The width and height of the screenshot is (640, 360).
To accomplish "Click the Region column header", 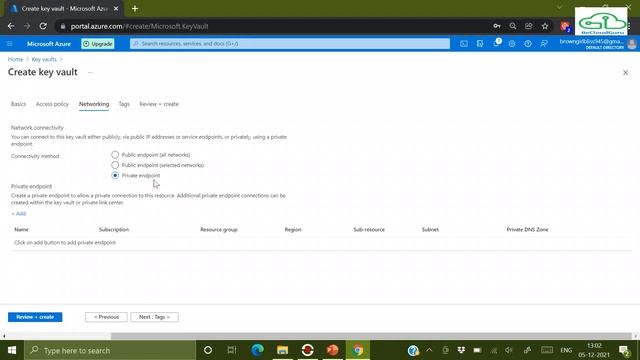I will (x=293, y=229).
